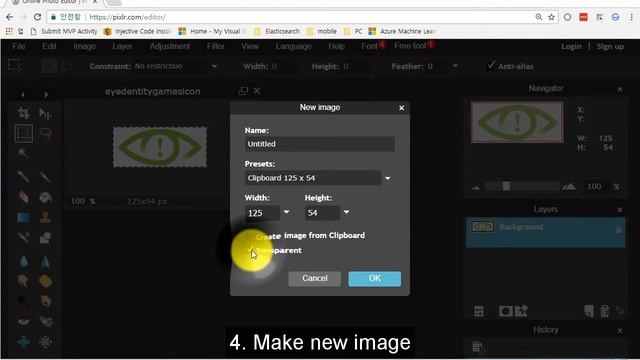Screen dimensions: 640x360
Task: Toggle the Transparent checkbox
Action: 250,250
